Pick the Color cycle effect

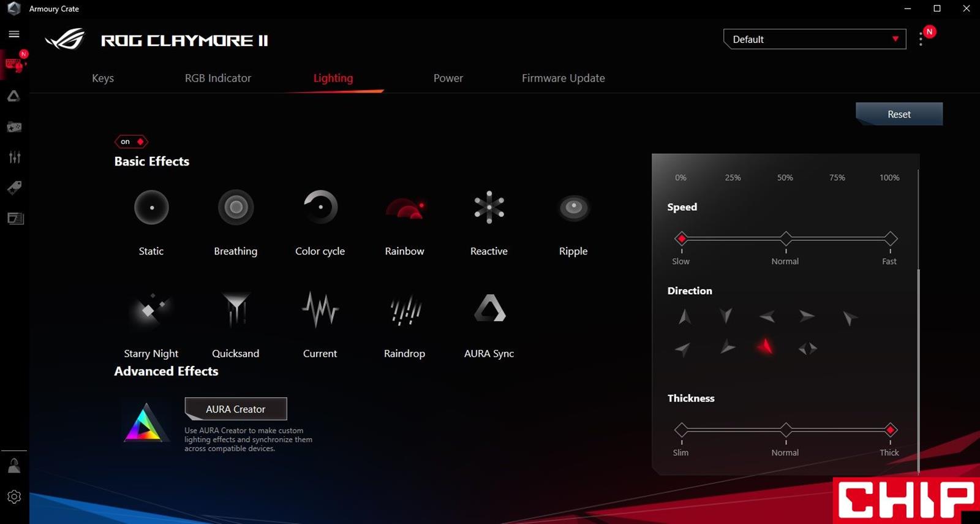tap(320, 208)
